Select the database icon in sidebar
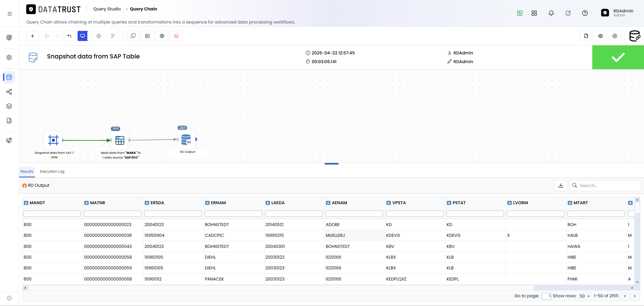Viewport: 644px width, 306px height. click(x=9, y=77)
